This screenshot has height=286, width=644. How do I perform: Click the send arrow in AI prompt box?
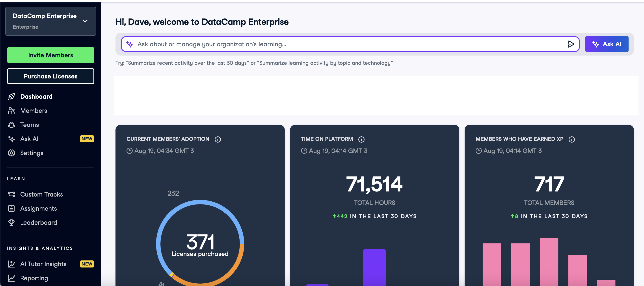pos(571,44)
